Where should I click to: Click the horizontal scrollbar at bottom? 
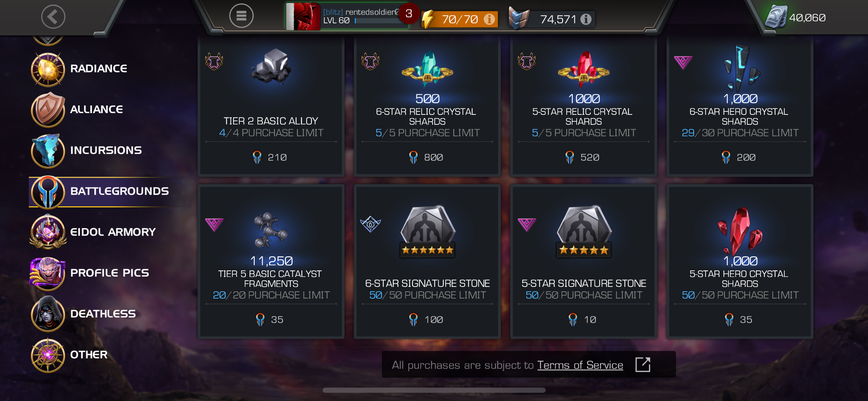tap(434, 390)
